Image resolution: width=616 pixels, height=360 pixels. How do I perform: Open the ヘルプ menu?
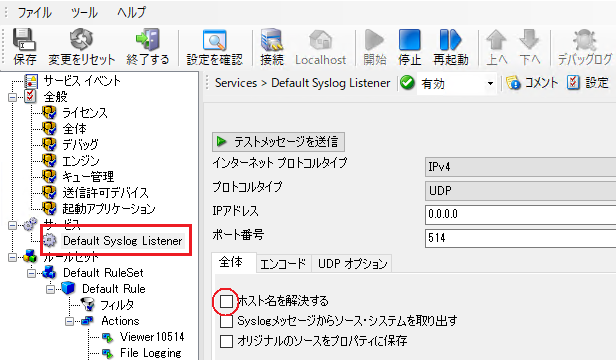pos(131,13)
